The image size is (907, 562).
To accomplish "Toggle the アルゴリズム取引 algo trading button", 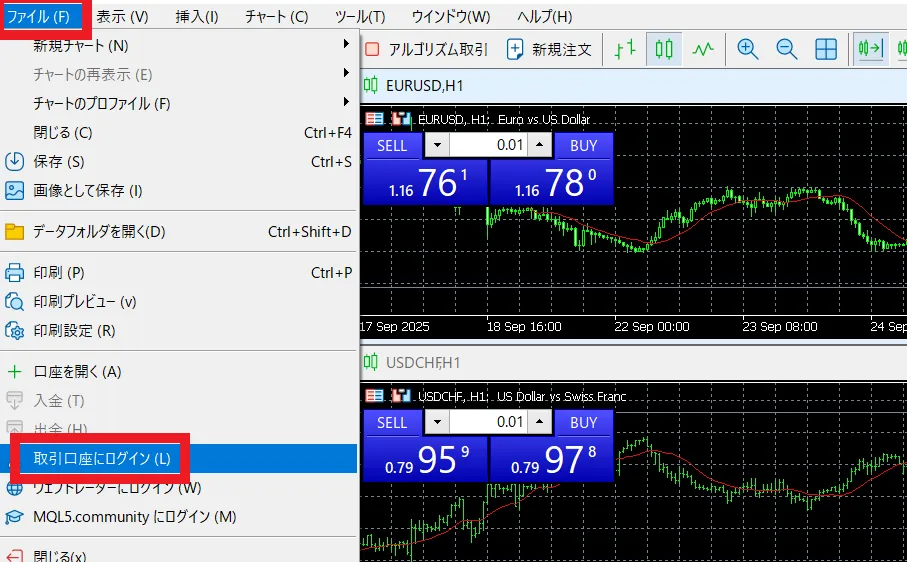I will click(427, 49).
